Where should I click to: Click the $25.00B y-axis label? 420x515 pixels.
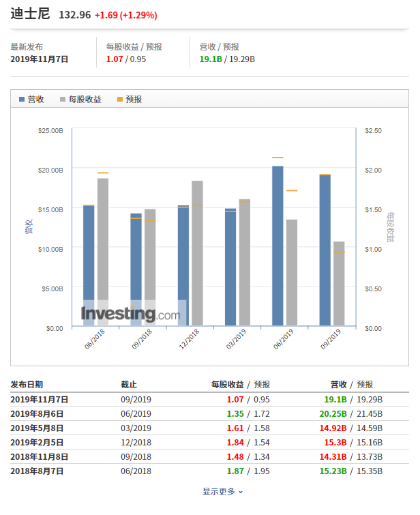[x=50, y=131]
